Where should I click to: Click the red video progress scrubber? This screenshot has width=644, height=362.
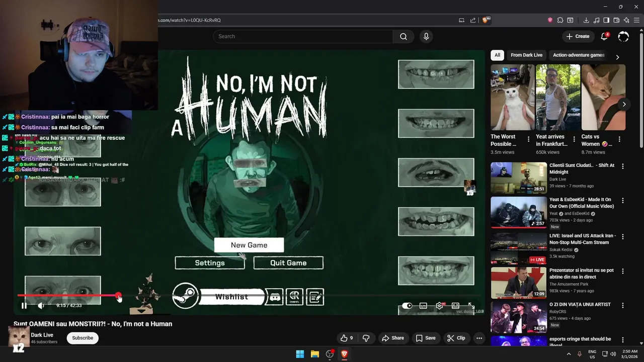coord(118,296)
